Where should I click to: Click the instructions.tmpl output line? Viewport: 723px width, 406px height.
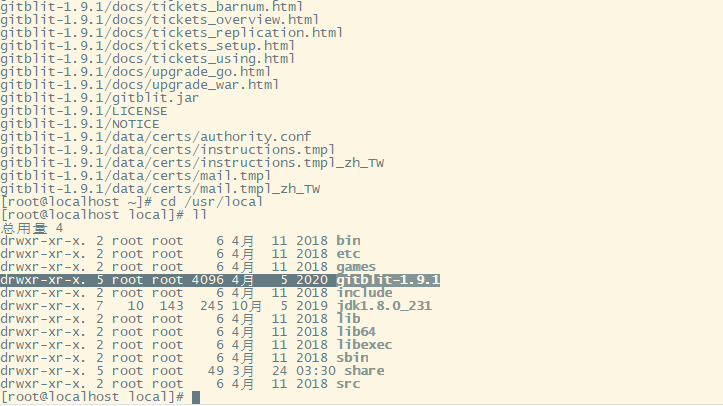tap(168, 149)
